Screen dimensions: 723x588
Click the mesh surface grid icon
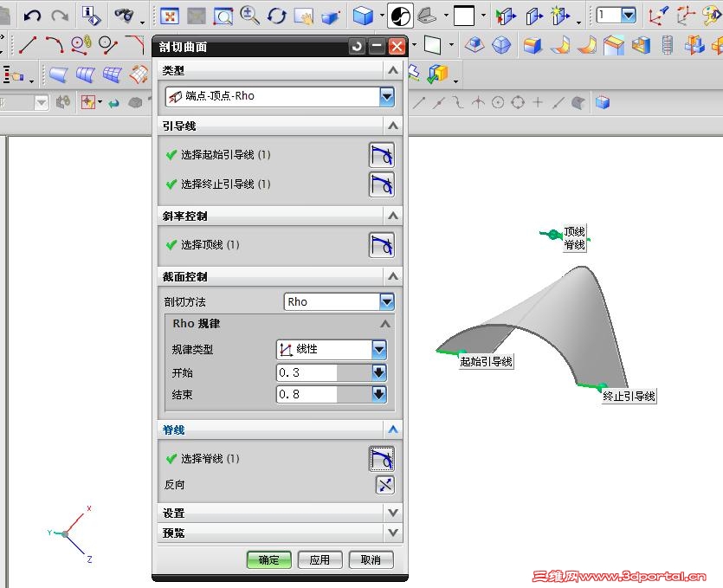(113, 74)
